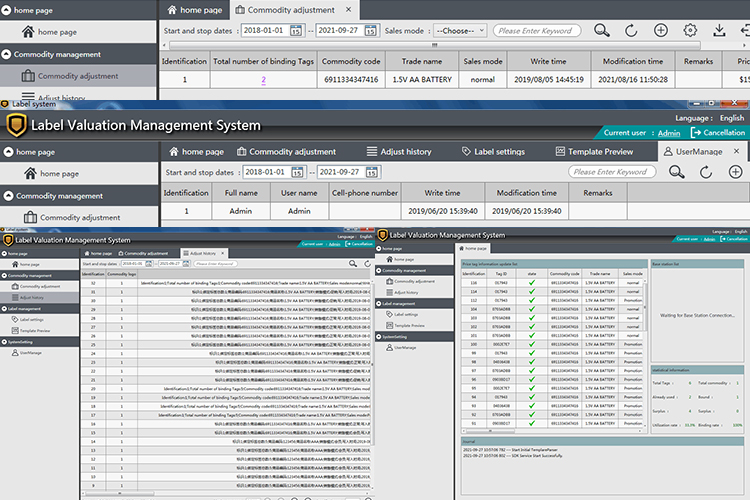Click the plus icon left of the gear
The width and height of the screenshot is (750, 500).
pos(661,30)
